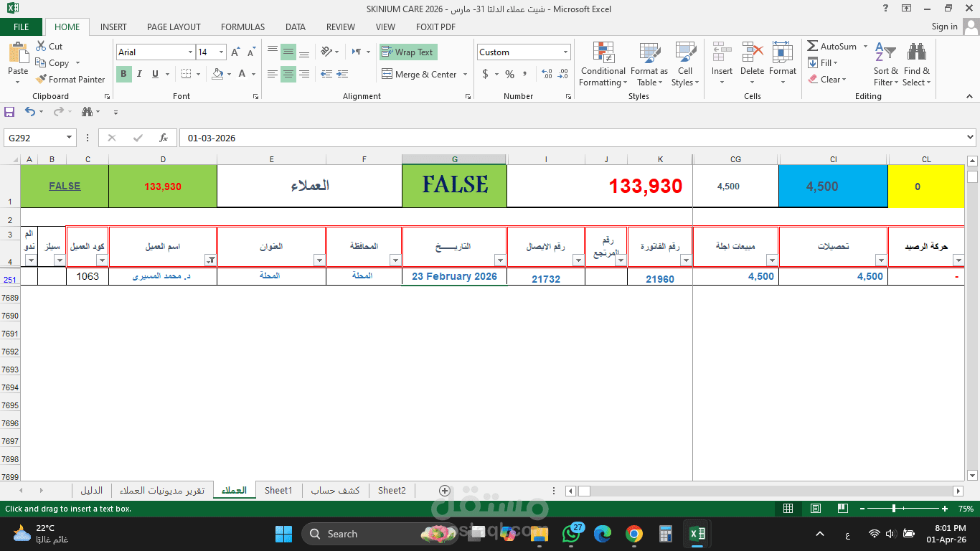Open the Fill Color paint bucket

point(218,74)
